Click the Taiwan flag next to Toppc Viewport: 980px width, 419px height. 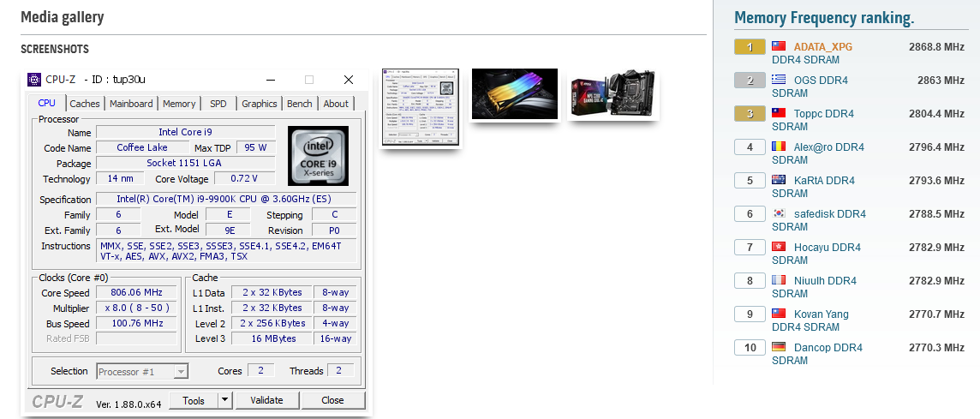[x=778, y=113]
